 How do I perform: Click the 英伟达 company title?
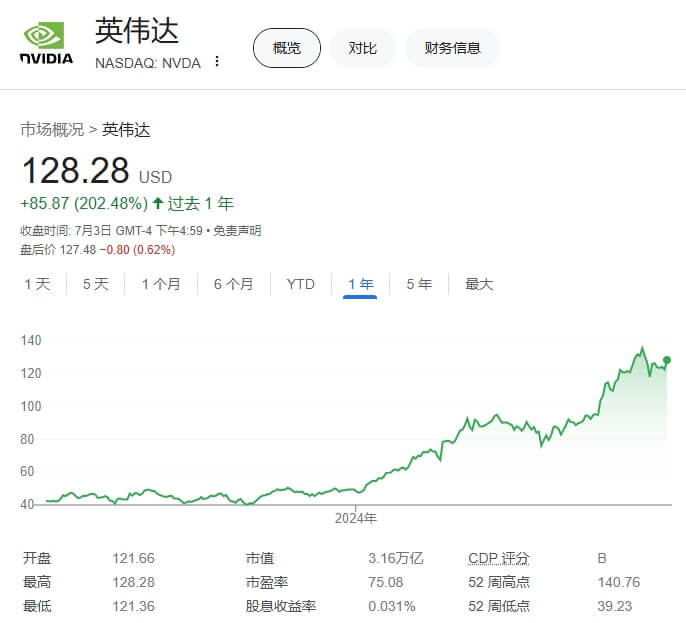[x=137, y=31]
